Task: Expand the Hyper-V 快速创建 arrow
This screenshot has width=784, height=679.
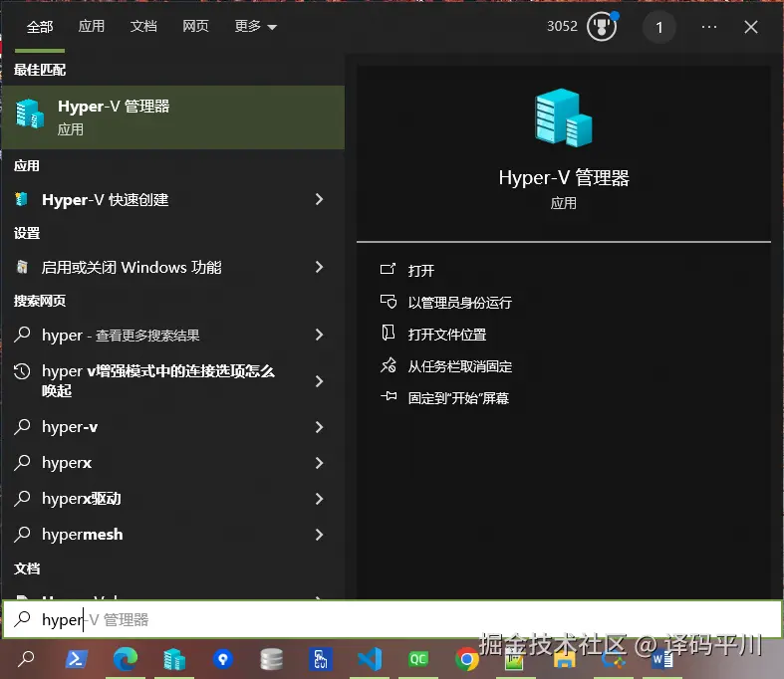Action: [x=320, y=200]
